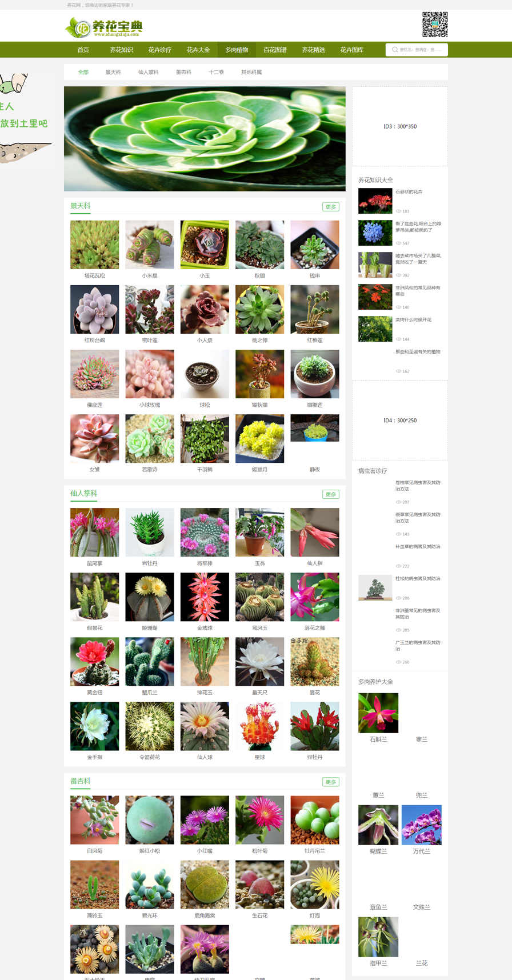Click 更多 button in 番杏科 section
Screen dimensions: 512x980
(x=331, y=782)
